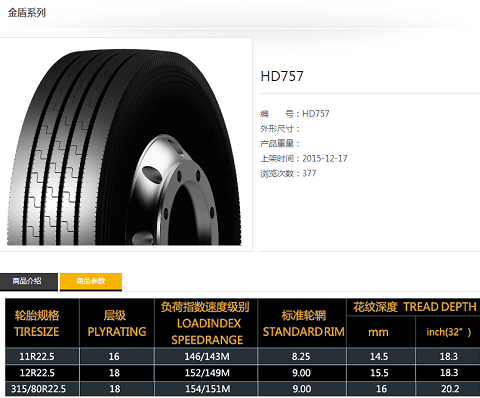Viewport: 480px width, 398px height.
Task: Click the 154/151M load index cell
Action: click(x=206, y=389)
